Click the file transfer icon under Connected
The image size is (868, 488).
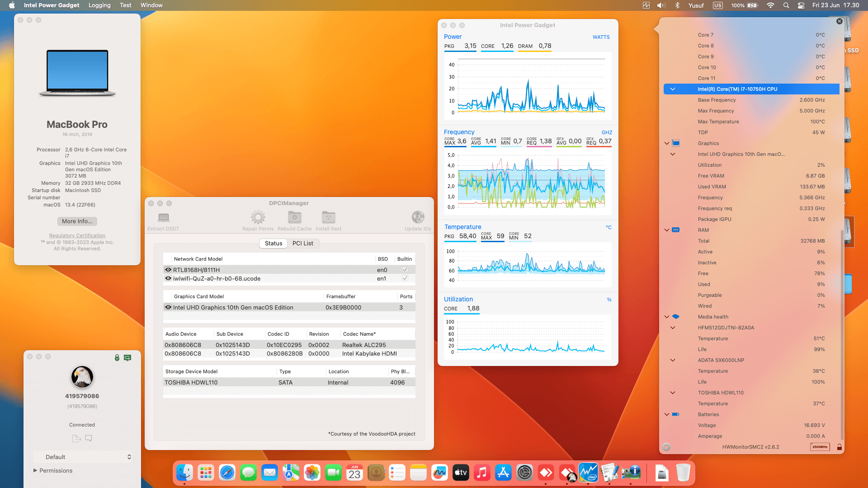click(x=76, y=438)
